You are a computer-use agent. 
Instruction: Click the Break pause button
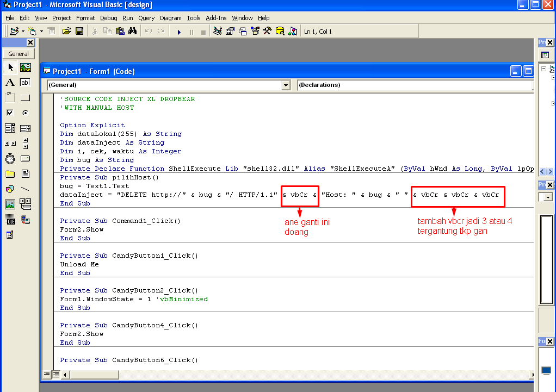pos(191,32)
